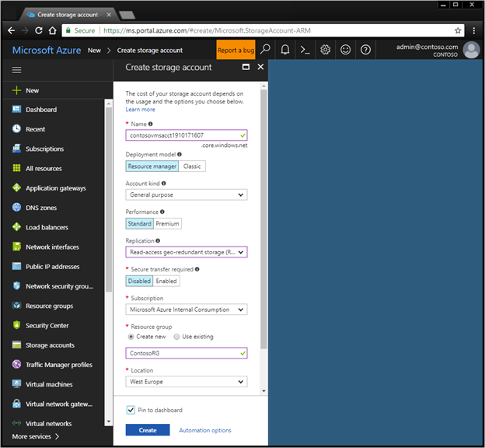The width and height of the screenshot is (485, 448).
Task: Select the Use existing resource group radio
Action: [176, 337]
